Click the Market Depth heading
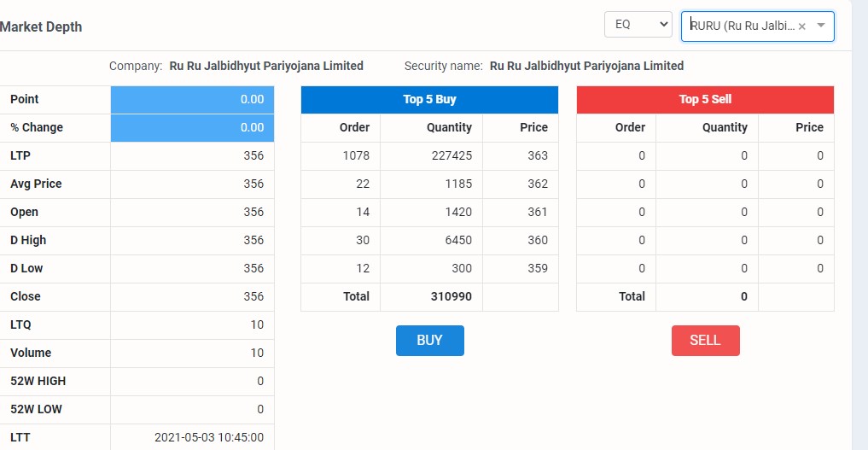 pos(41,26)
